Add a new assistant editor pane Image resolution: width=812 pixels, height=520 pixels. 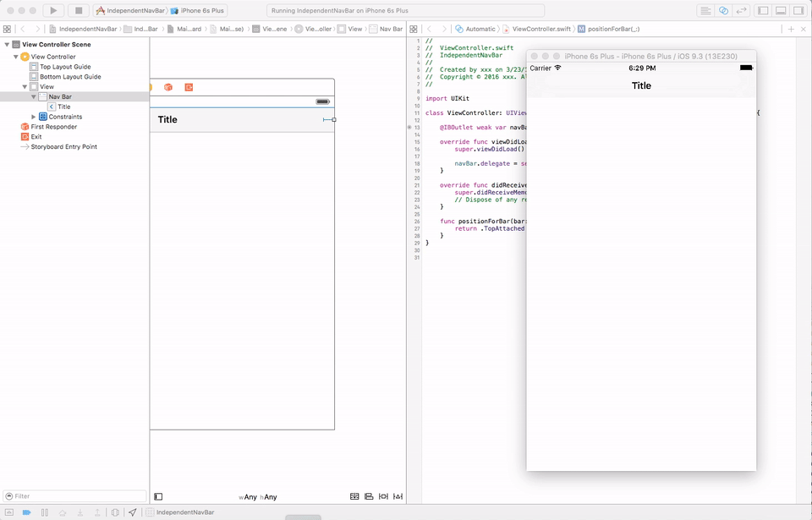791,29
